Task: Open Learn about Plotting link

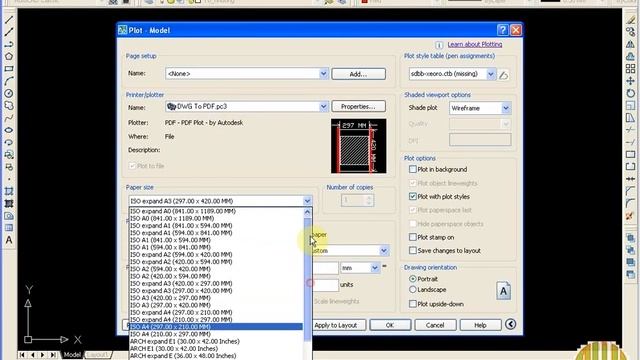Action: (x=475, y=44)
